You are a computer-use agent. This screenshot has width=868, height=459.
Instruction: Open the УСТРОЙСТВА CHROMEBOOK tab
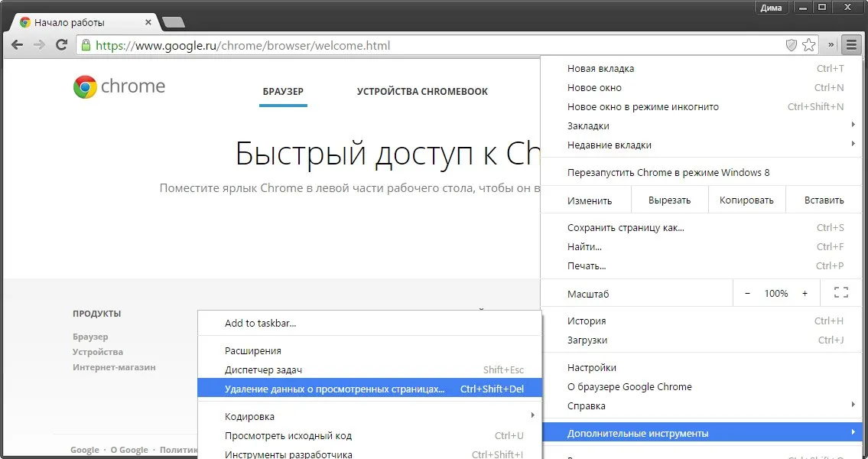(x=422, y=92)
